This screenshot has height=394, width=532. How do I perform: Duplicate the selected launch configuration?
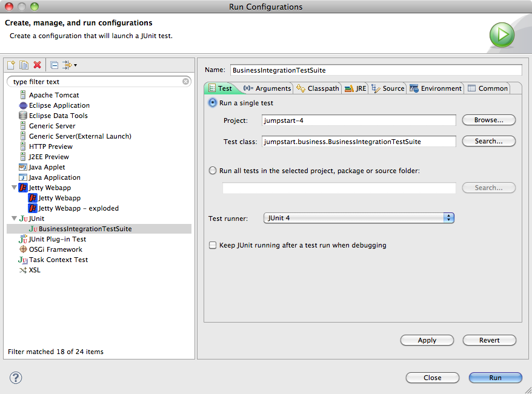(24, 65)
